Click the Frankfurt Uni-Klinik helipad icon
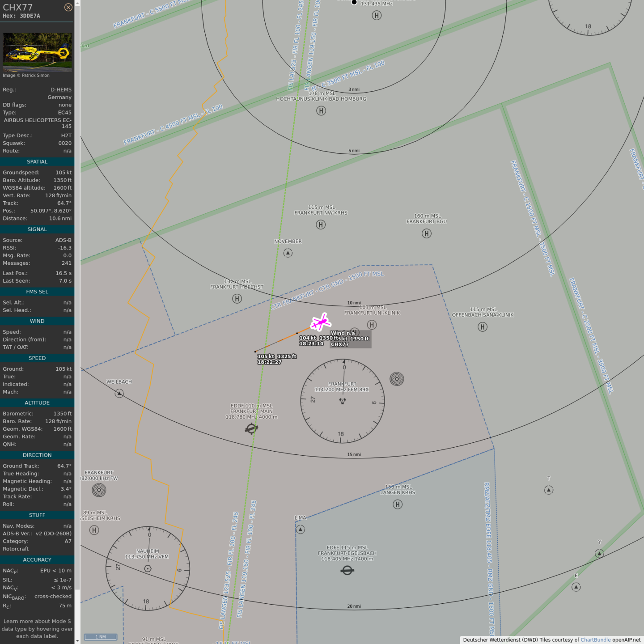644x644 pixels. pyautogui.click(x=372, y=325)
